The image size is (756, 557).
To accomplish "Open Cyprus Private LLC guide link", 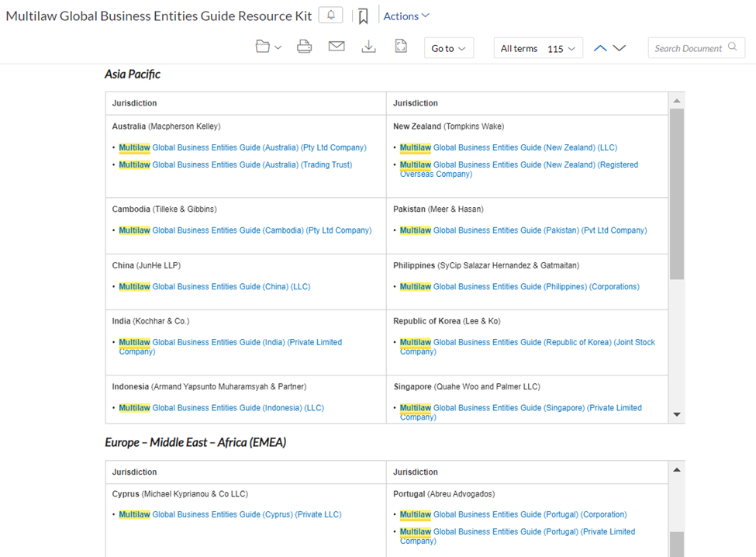I will tap(230, 514).
